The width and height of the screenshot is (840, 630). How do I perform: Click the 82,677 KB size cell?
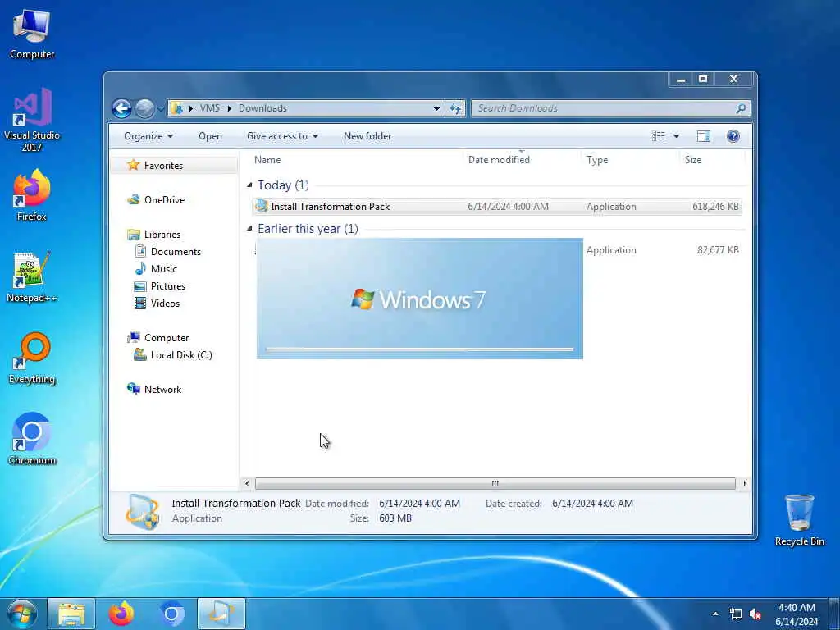point(718,250)
